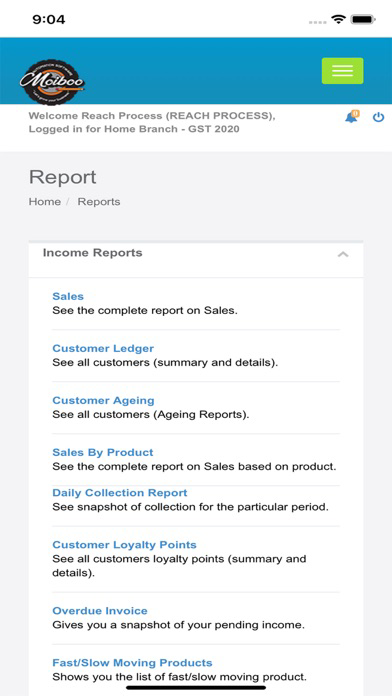This screenshot has width=392, height=696.
Task: Click the battery status icon
Action: click(363, 20)
